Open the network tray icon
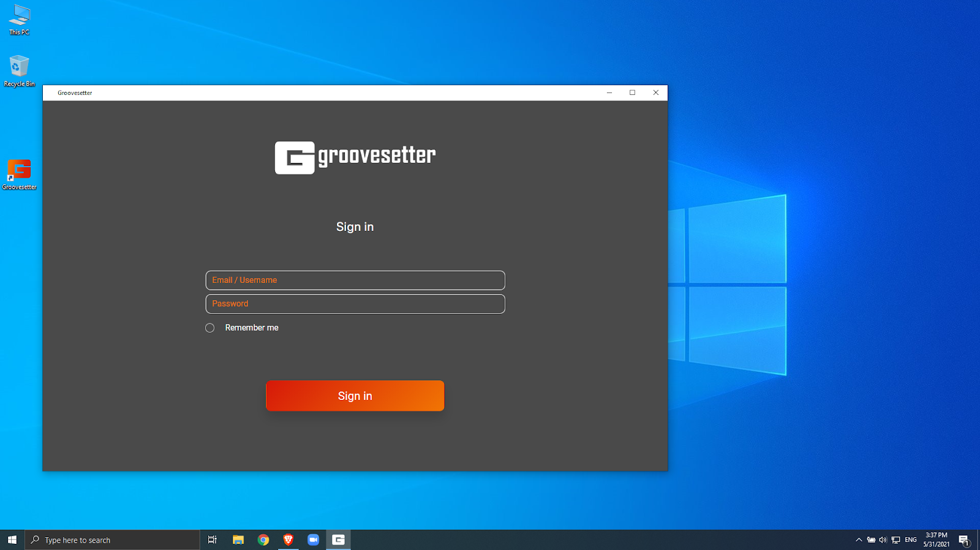Screen dimensions: 980x550 click(895, 540)
